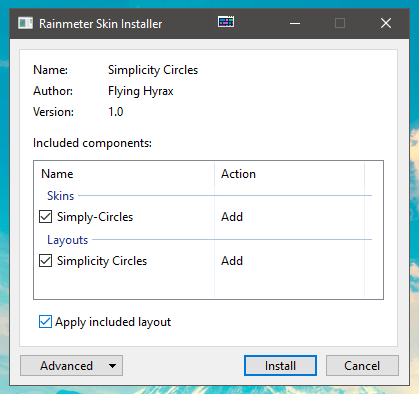Select the Simplicity Circles row in Layouts
419x394 pixels.
[102, 261]
